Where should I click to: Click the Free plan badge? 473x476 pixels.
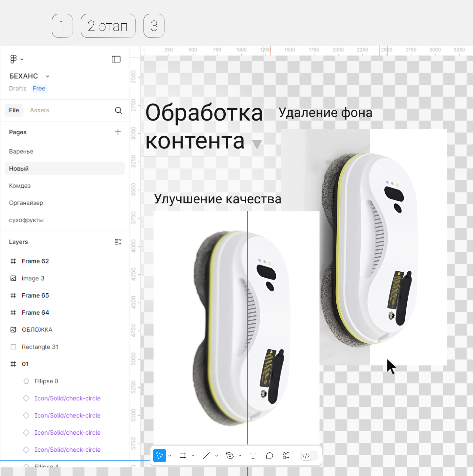[39, 88]
